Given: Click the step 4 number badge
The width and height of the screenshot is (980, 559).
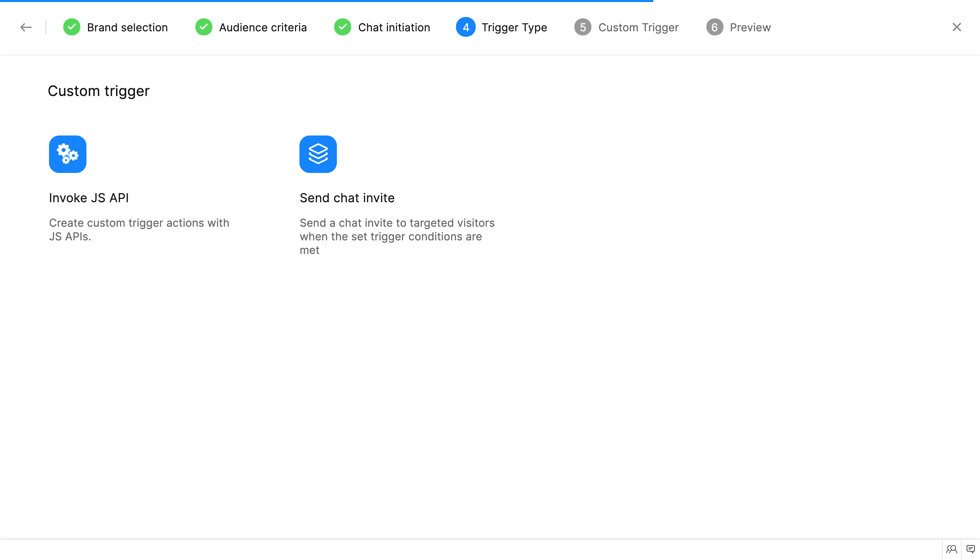Looking at the screenshot, I should coord(465,27).
